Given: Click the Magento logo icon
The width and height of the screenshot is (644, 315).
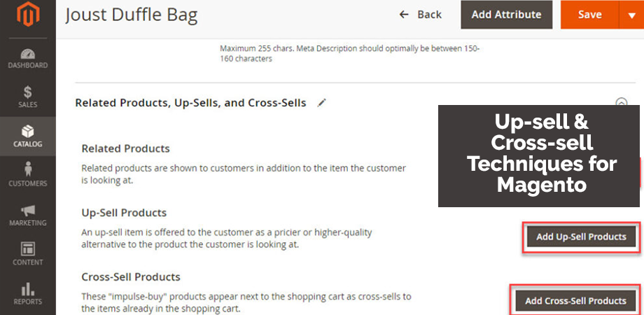Looking at the screenshot, I should 28,15.
